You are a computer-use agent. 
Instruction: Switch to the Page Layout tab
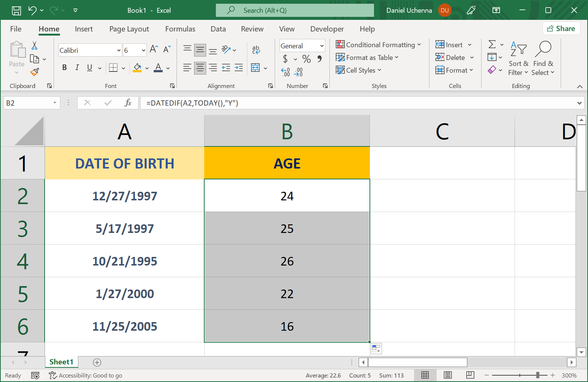click(129, 29)
